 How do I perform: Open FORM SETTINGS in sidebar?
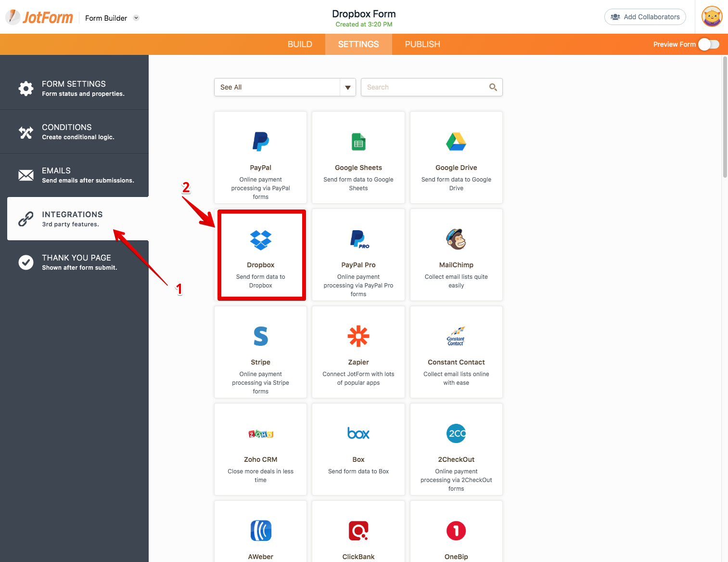pyautogui.click(x=74, y=88)
